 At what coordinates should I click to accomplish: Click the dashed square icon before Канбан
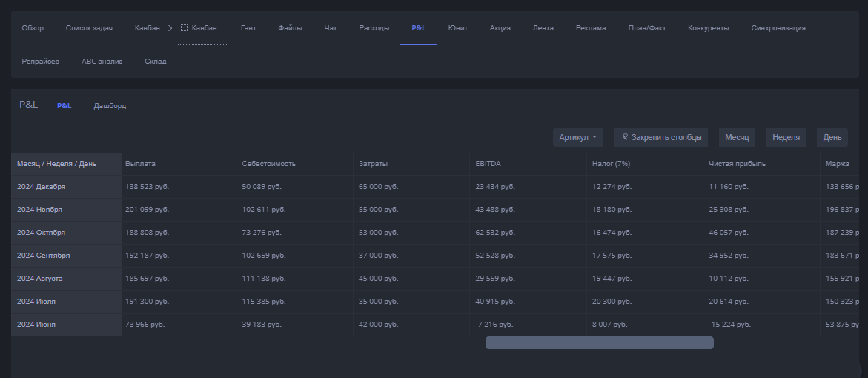tap(185, 28)
